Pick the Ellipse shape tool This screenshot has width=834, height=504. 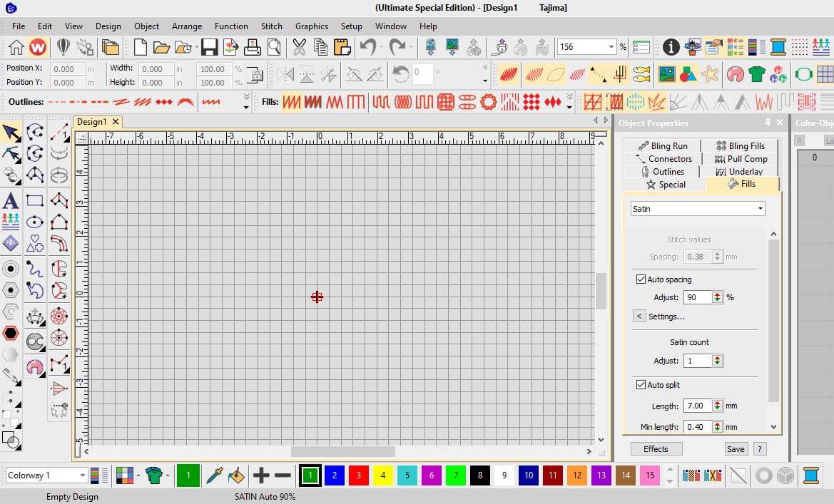point(35,222)
